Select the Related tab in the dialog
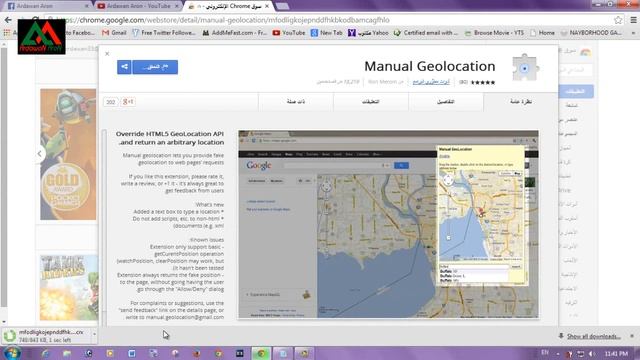 pyautogui.click(x=296, y=102)
